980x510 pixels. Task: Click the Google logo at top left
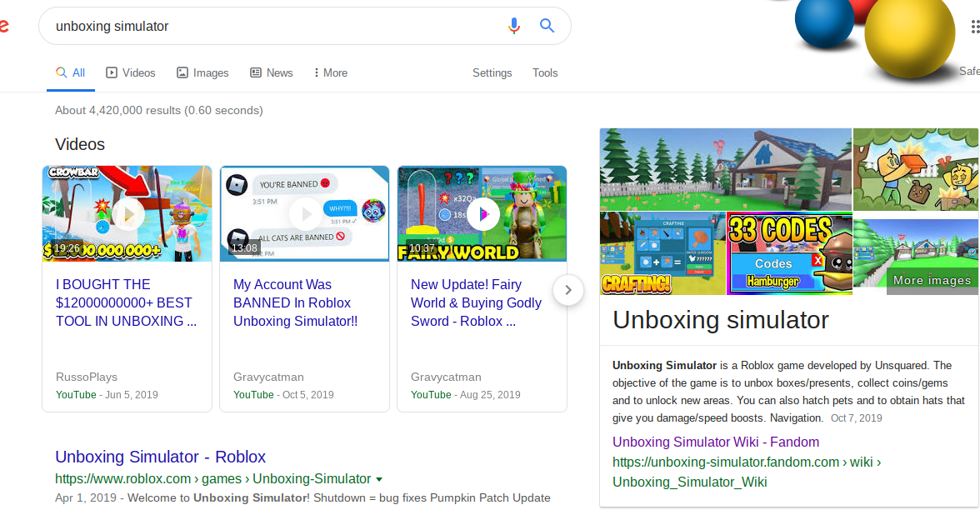point(3,27)
